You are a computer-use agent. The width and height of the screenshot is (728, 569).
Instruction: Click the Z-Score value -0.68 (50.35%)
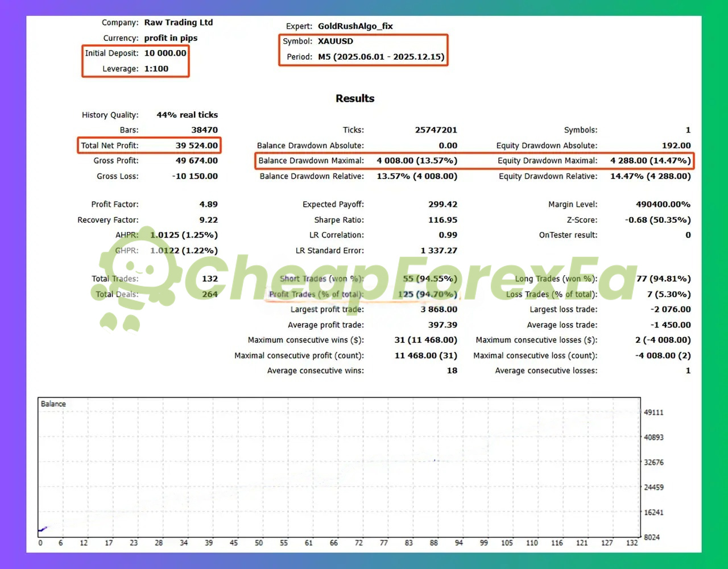point(658,220)
